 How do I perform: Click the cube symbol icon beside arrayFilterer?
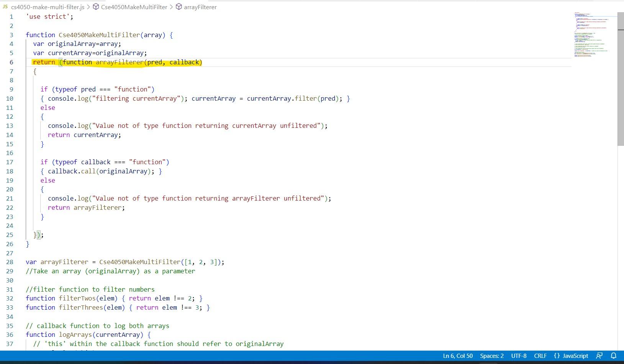click(179, 7)
